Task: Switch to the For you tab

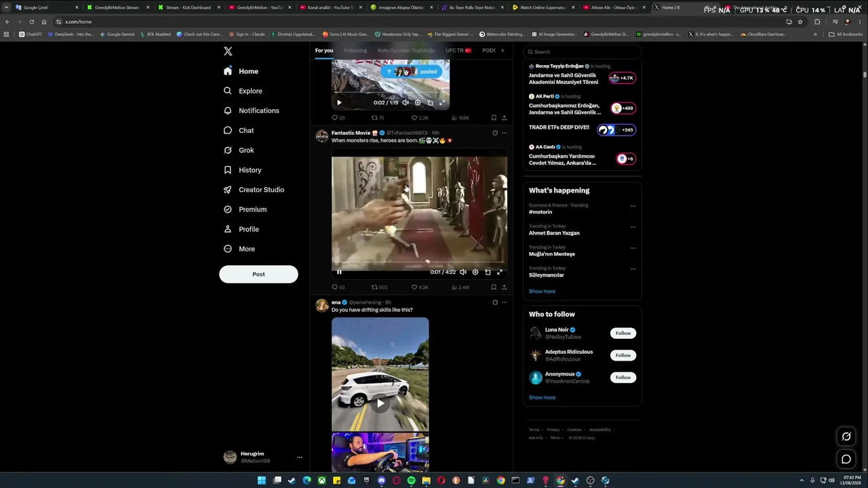Action: (x=324, y=51)
